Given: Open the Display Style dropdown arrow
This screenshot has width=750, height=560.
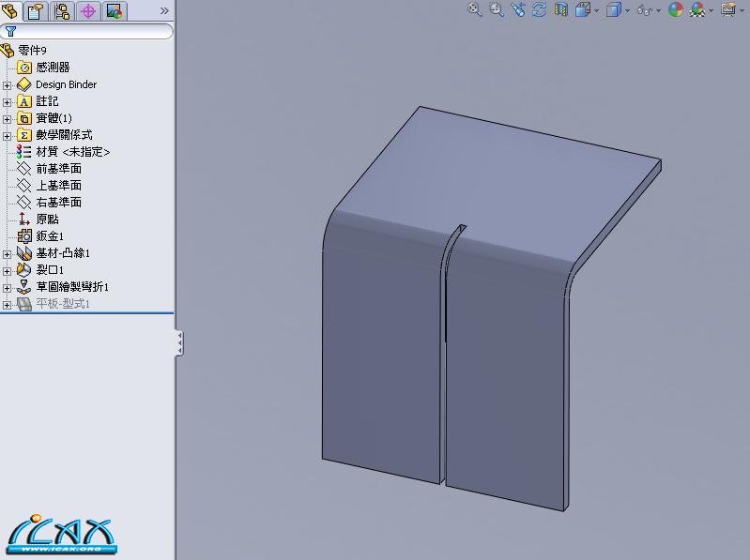Looking at the screenshot, I should click(x=627, y=10).
